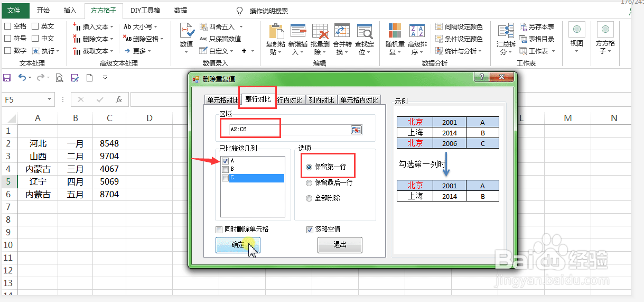Click the 批量删除 grid icon
Image resolution: width=644 pixels, height=302 pixels.
click(320, 31)
